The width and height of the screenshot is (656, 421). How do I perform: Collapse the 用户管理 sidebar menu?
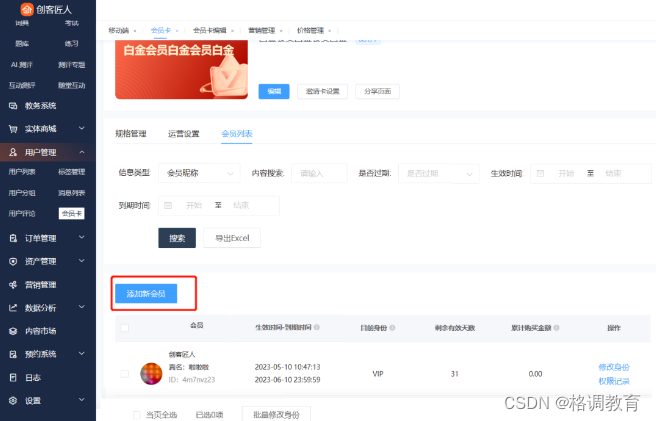pos(82,152)
